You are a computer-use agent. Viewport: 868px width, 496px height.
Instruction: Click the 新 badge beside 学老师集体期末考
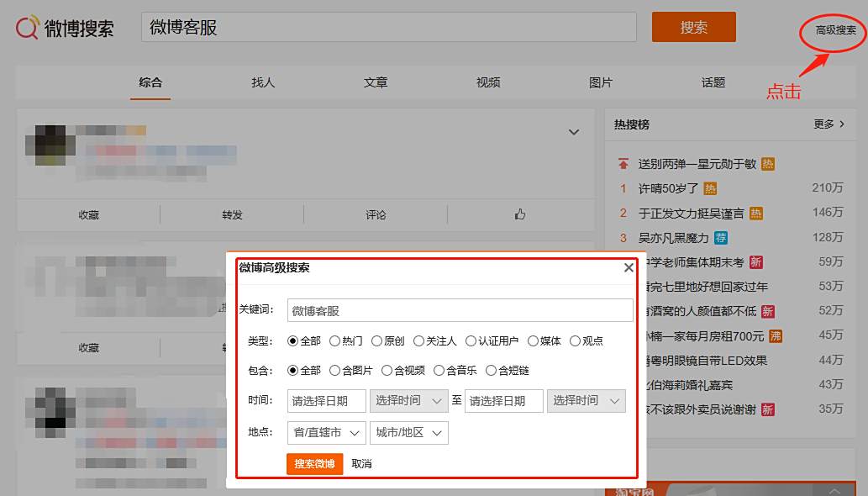pyautogui.click(x=756, y=262)
